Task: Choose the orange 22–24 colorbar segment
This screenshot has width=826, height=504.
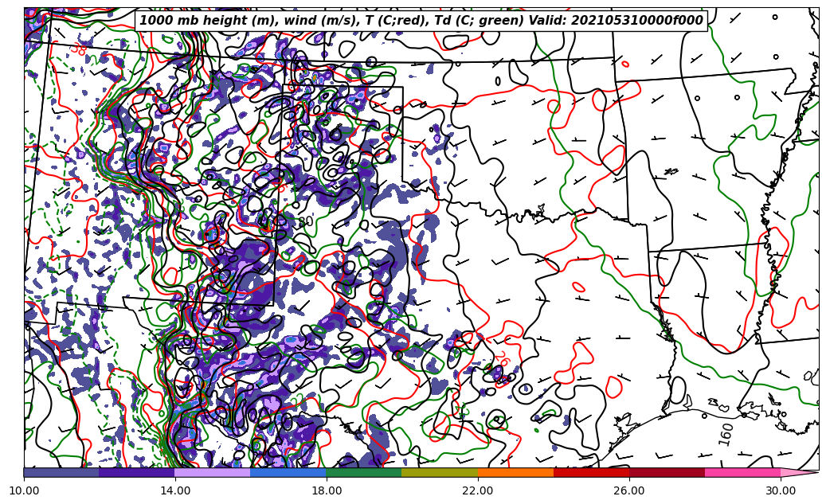Action: [x=515, y=472]
